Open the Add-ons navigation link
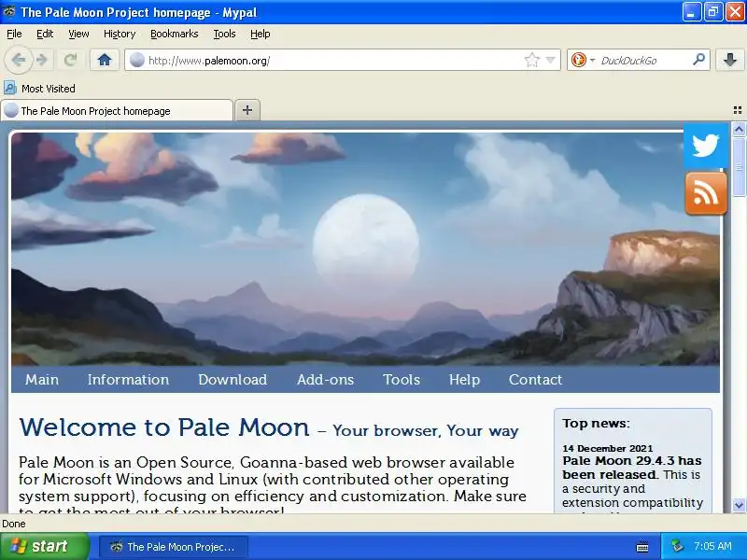Viewport: 747px width, 560px height. click(325, 380)
